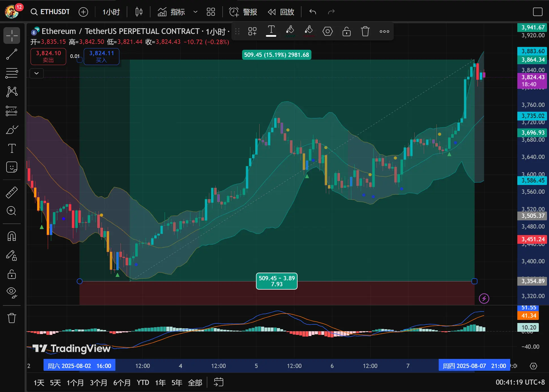The width and height of the screenshot is (549, 392).
Task: Select the brush drawing tool
Action: pos(12,130)
